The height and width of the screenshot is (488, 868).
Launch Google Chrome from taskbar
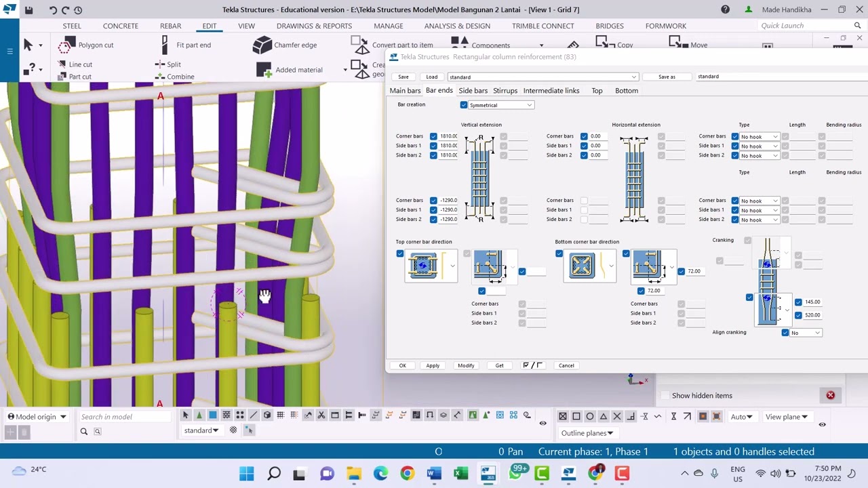(x=408, y=473)
